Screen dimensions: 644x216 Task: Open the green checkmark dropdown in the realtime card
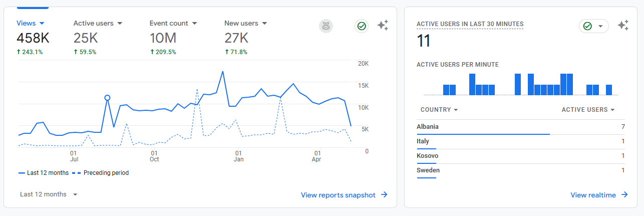point(594,26)
